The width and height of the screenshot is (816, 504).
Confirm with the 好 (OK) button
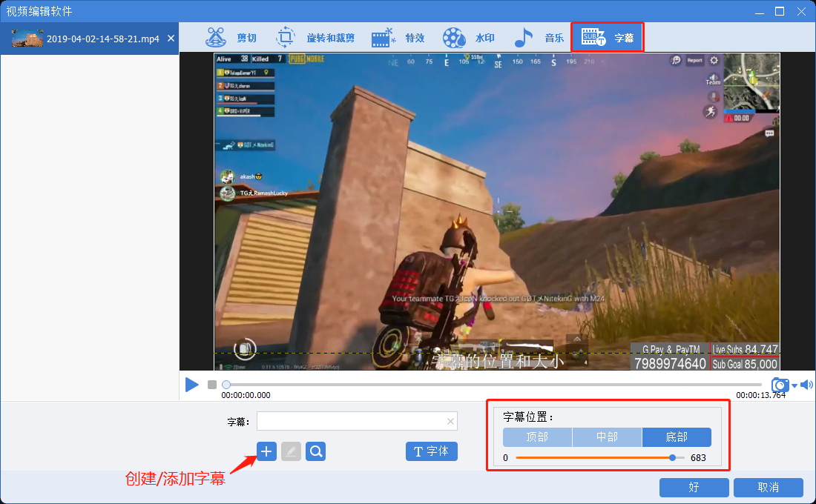(694, 488)
